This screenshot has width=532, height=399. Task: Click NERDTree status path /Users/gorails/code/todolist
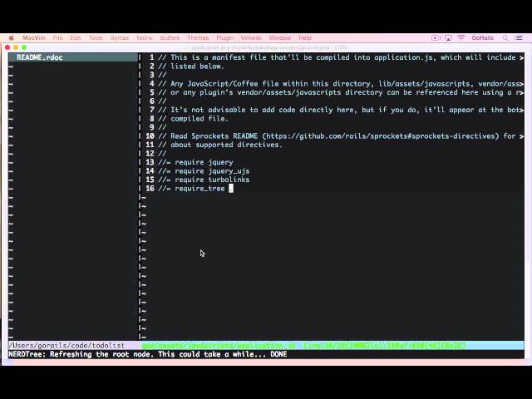[66, 346]
